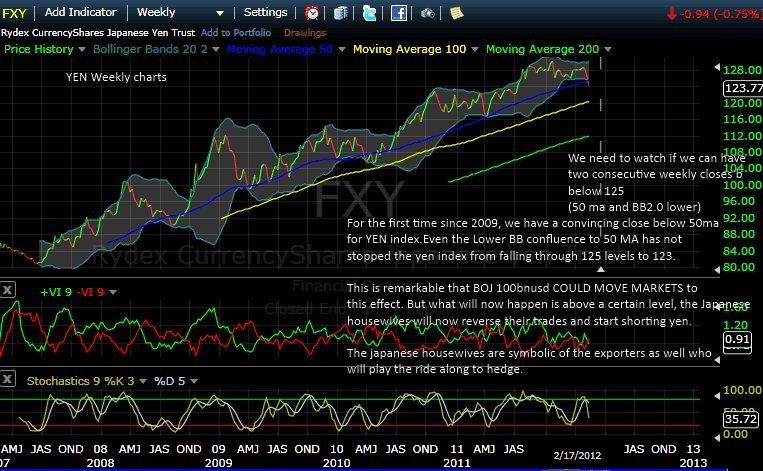Open the yellow notes icon
763x471 pixels.
456,13
